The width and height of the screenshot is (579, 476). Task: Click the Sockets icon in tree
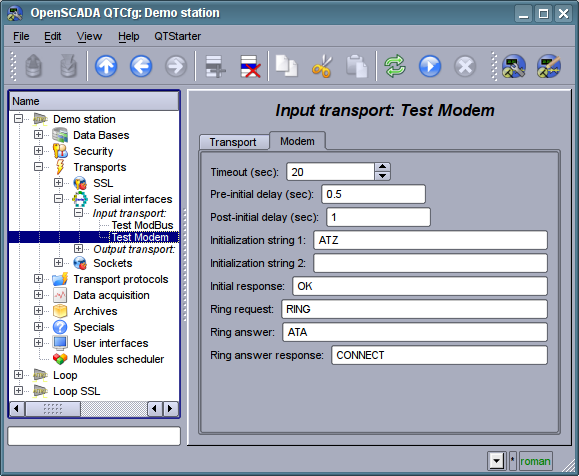coord(80,263)
